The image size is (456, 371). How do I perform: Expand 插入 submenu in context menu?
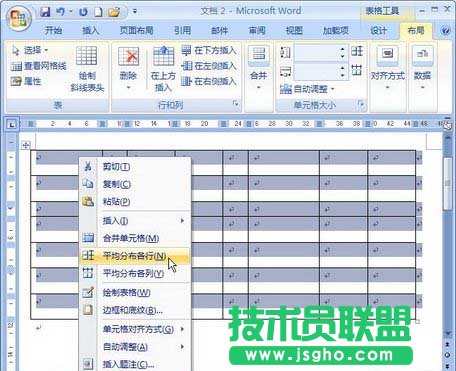(x=135, y=221)
